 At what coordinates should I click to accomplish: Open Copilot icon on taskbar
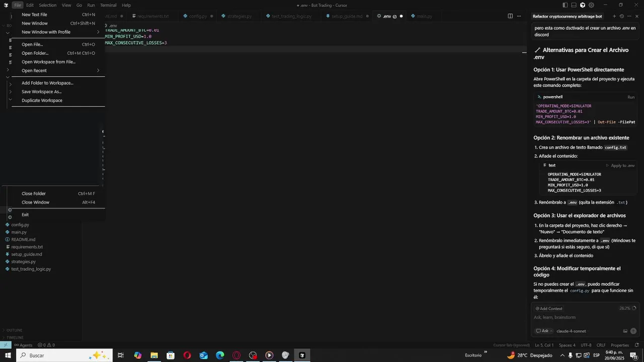[138, 355]
